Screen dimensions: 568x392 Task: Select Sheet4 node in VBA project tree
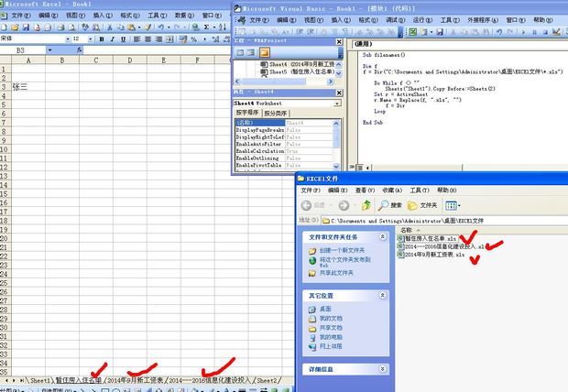(x=297, y=64)
